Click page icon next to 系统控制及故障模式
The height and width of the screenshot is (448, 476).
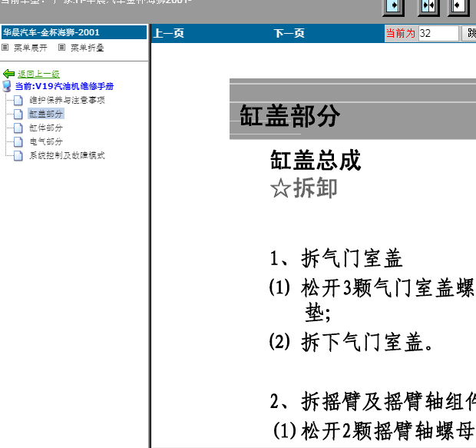click(x=18, y=156)
